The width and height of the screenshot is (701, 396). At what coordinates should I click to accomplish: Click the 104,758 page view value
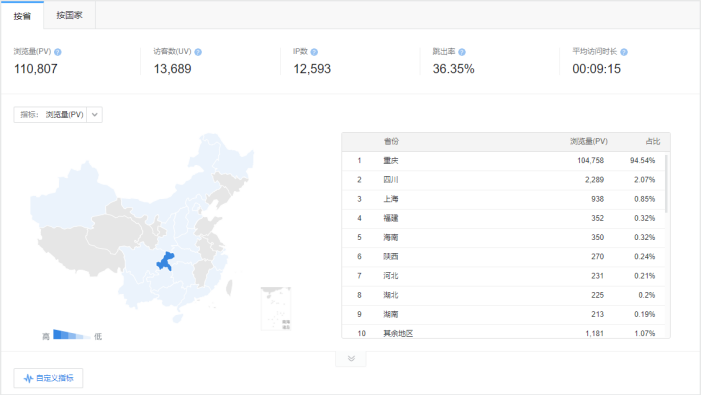591,160
